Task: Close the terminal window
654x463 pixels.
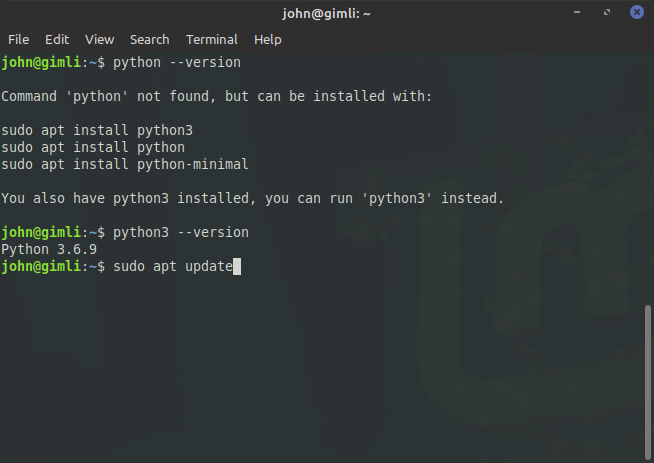Action: [636, 12]
